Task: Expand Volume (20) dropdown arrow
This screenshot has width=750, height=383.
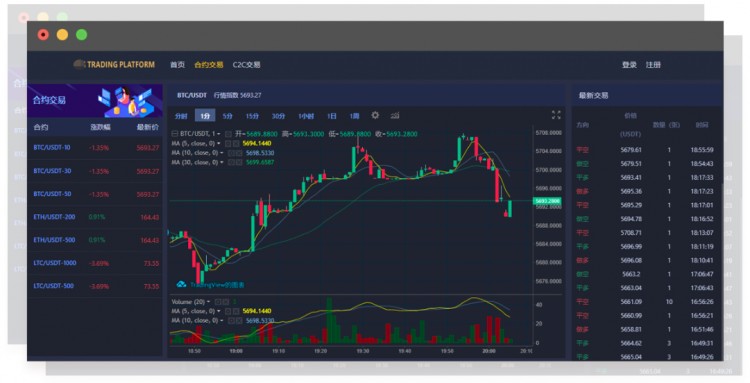Action: pyautogui.click(x=209, y=302)
